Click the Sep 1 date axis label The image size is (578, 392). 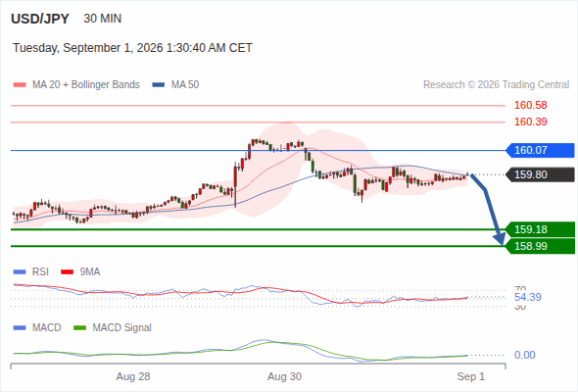click(471, 377)
